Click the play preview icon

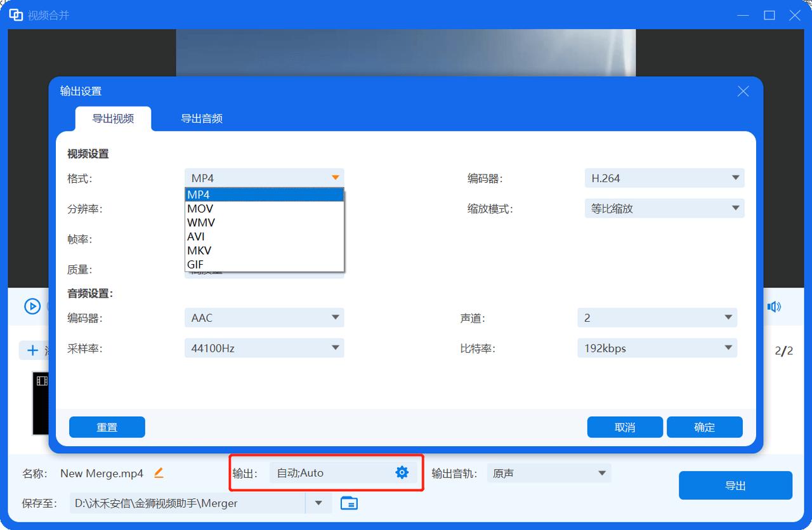point(32,306)
